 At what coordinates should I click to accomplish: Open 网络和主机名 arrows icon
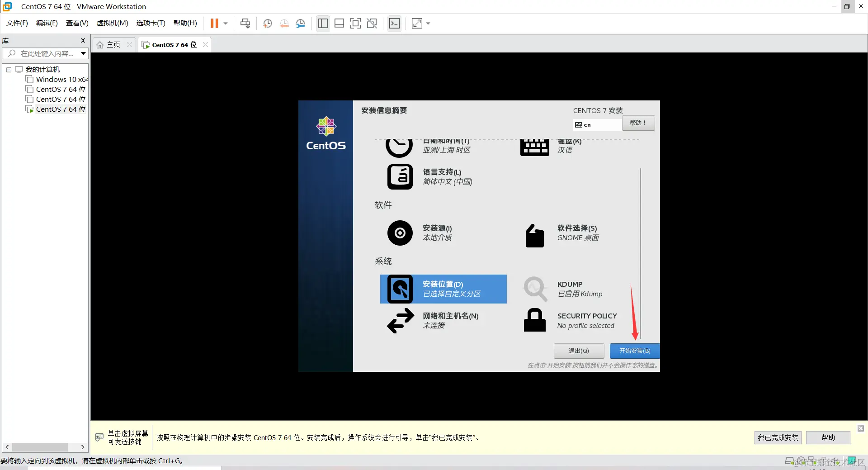click(401, 321)
